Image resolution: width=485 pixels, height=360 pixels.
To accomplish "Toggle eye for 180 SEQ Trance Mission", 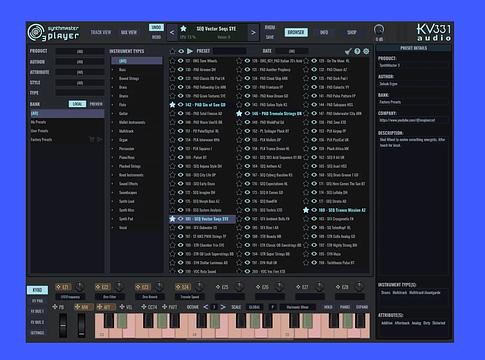I will click(x=314, y=210).
